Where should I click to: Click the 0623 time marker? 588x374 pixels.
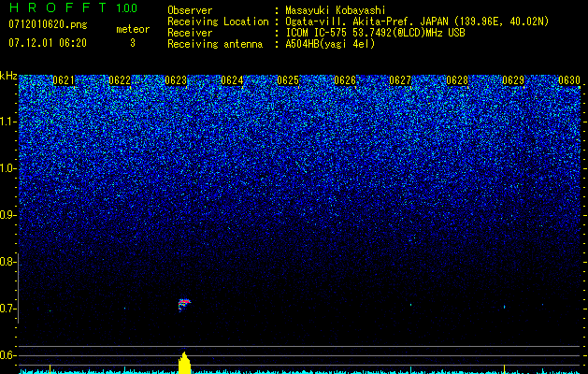176,80
